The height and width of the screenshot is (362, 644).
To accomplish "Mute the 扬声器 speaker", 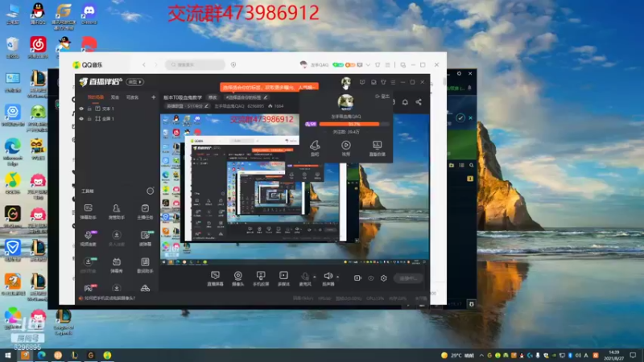I will click(328, 278).
